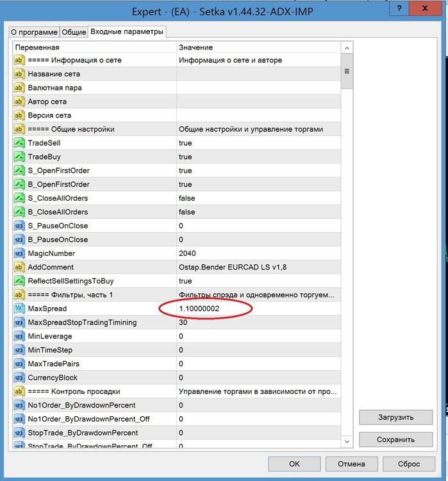Click the Сохранить button
Screen dimensions: 448x481
[x=396, y=439]
